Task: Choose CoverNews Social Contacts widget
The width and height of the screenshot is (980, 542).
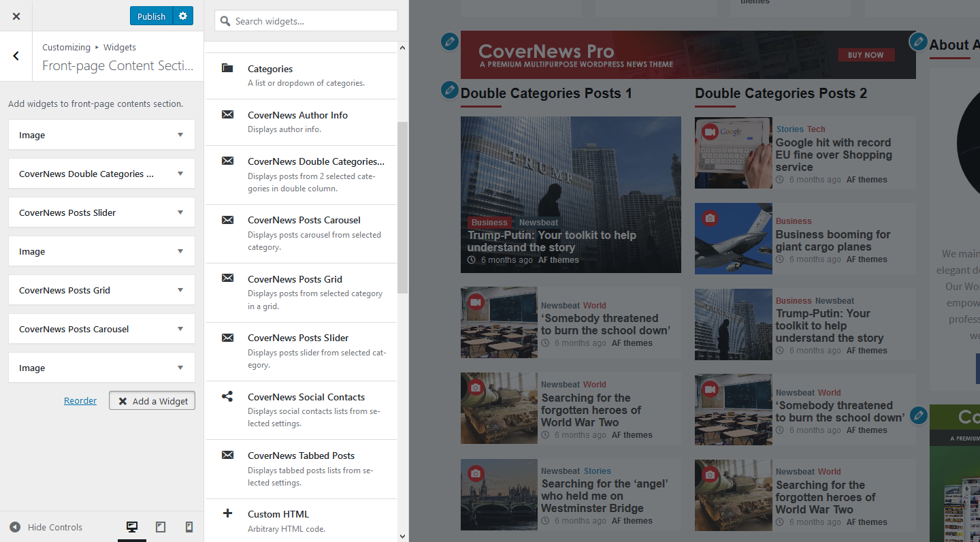Action: tap(301, 410)
